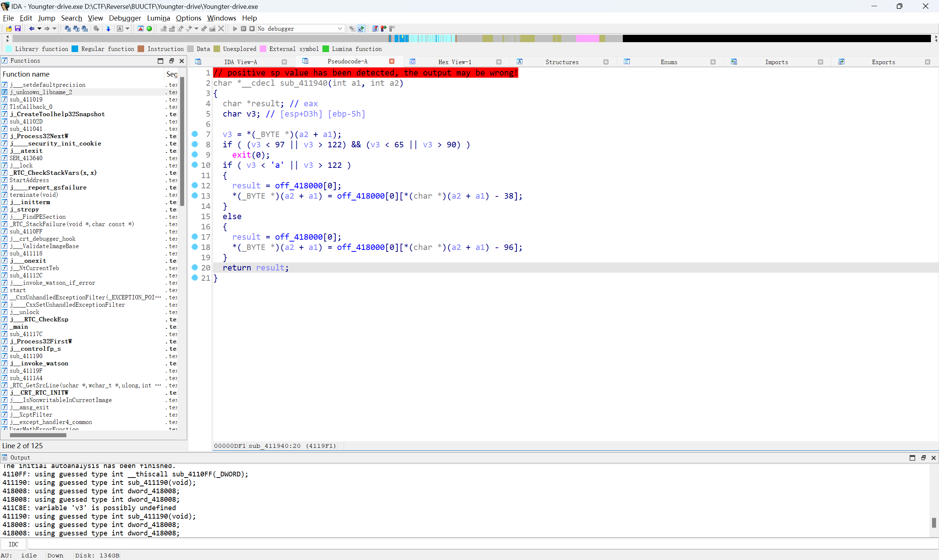Switch to the Hex View-1 tab

tap(454, 62)
